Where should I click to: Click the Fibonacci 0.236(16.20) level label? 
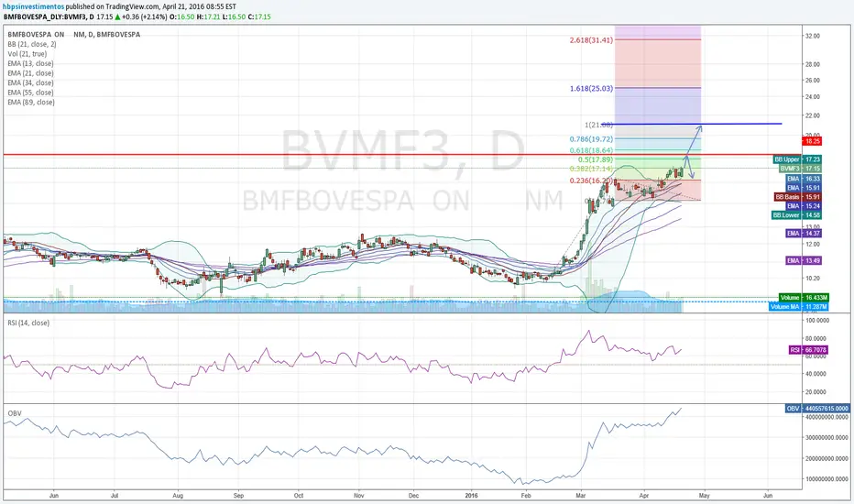click(x=591, y=181)
